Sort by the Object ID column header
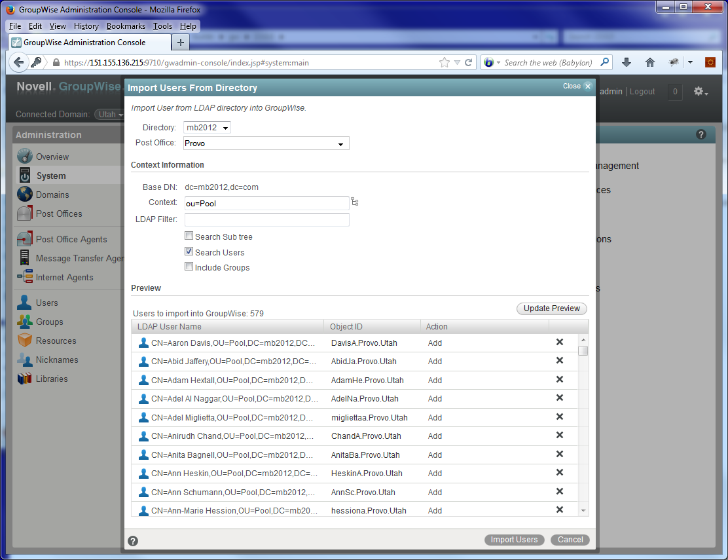 click(x=372, y=326)
